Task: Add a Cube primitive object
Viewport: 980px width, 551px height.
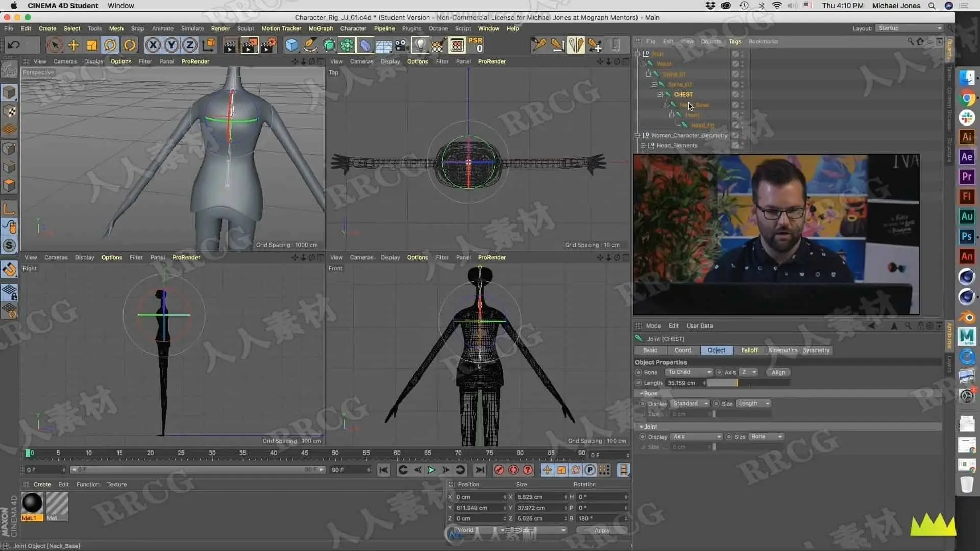Action: [291, 45]
